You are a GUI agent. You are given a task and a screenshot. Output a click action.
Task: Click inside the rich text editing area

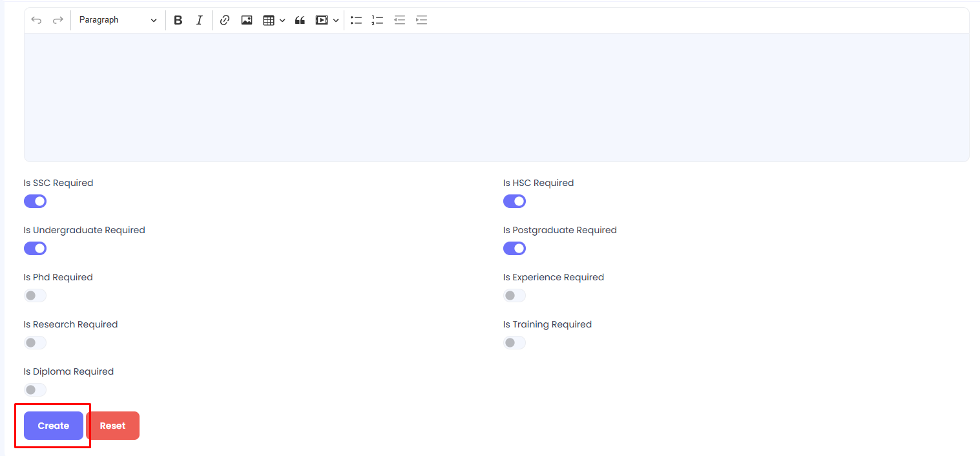[x=496, y=97]
